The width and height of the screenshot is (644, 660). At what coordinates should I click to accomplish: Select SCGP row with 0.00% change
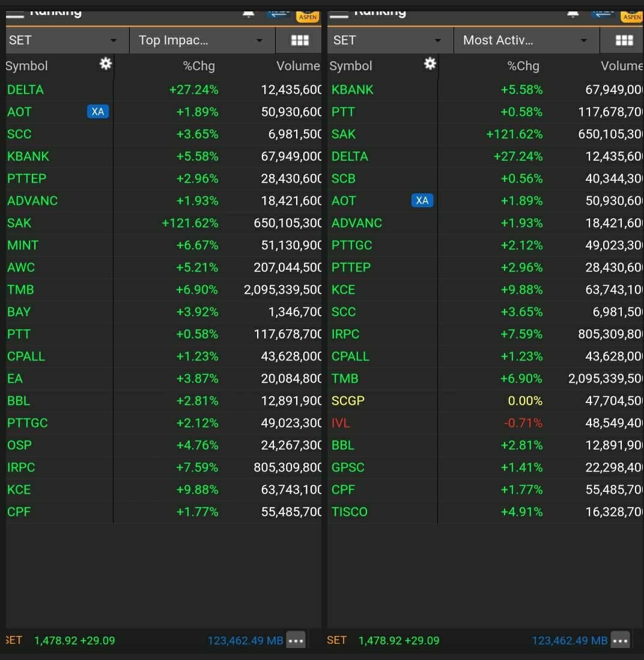pyautogui.click(x=348, y=401)
